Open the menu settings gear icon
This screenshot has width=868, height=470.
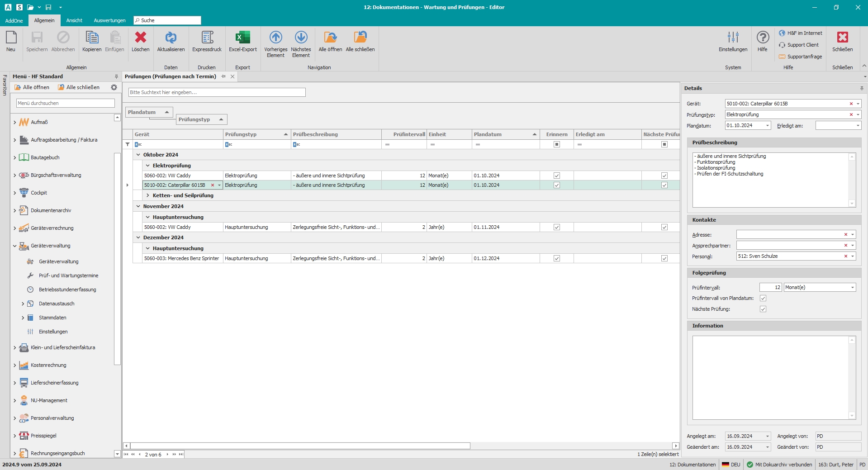(x=114, y=87)
